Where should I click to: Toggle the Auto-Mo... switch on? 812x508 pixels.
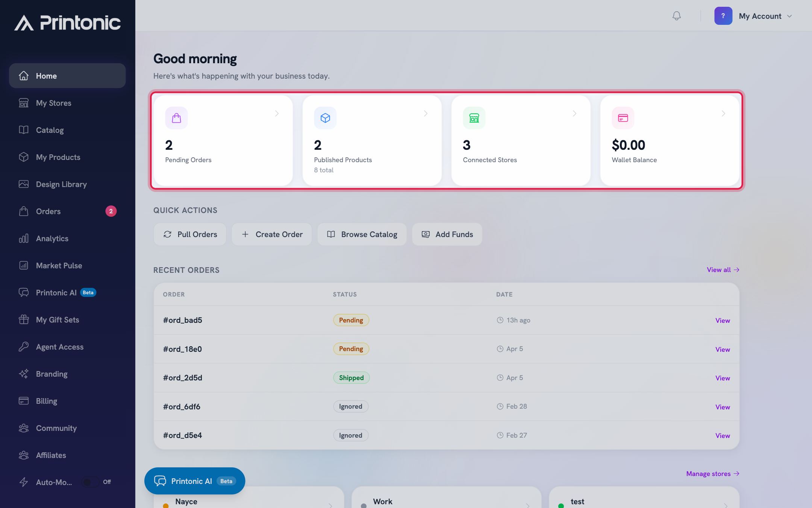click(91, 482)
